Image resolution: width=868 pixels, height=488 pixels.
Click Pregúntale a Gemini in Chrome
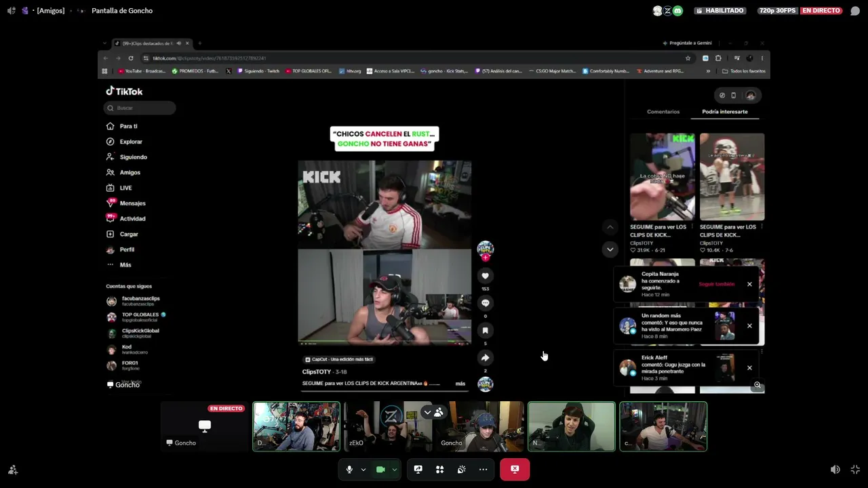click(x=687, y=43)
